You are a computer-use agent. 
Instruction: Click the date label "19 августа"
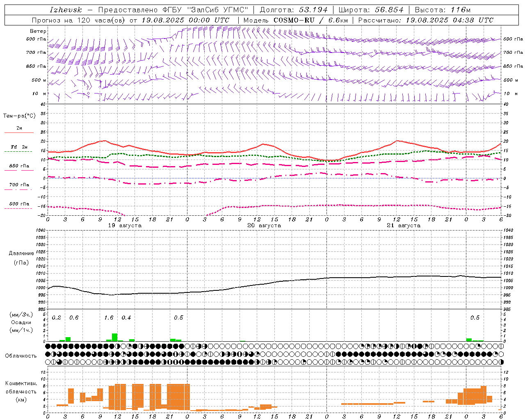(125, 226)
